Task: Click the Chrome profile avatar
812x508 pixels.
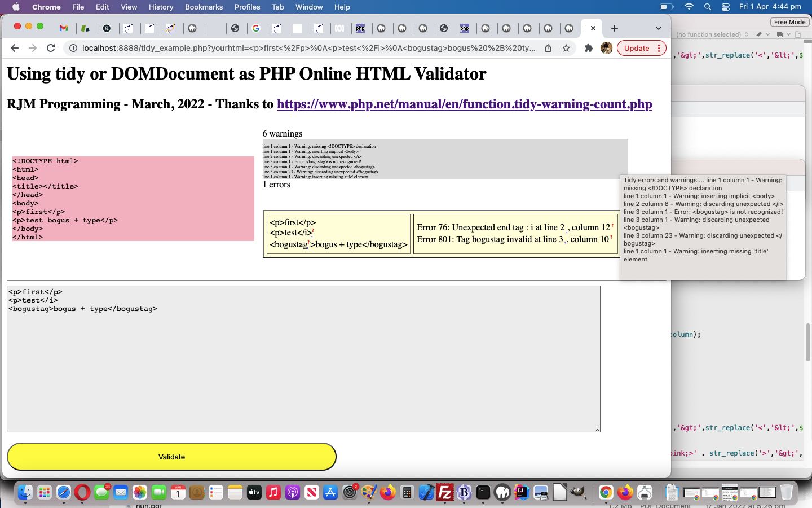Action: [607, 48]
